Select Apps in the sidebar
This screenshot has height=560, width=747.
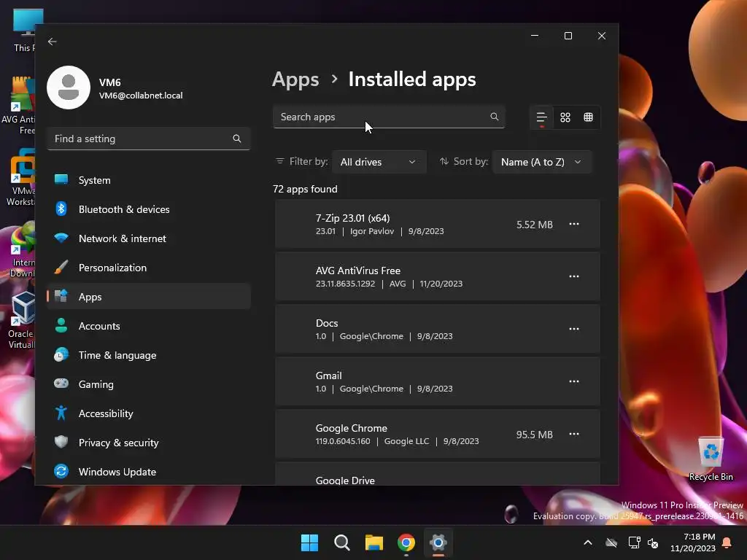tap(149, 297)
